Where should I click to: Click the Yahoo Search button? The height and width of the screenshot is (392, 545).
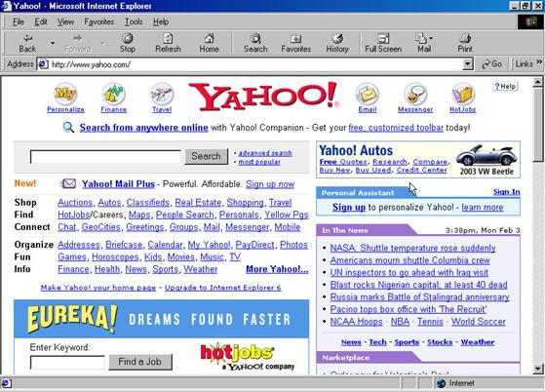pos(206,156)
